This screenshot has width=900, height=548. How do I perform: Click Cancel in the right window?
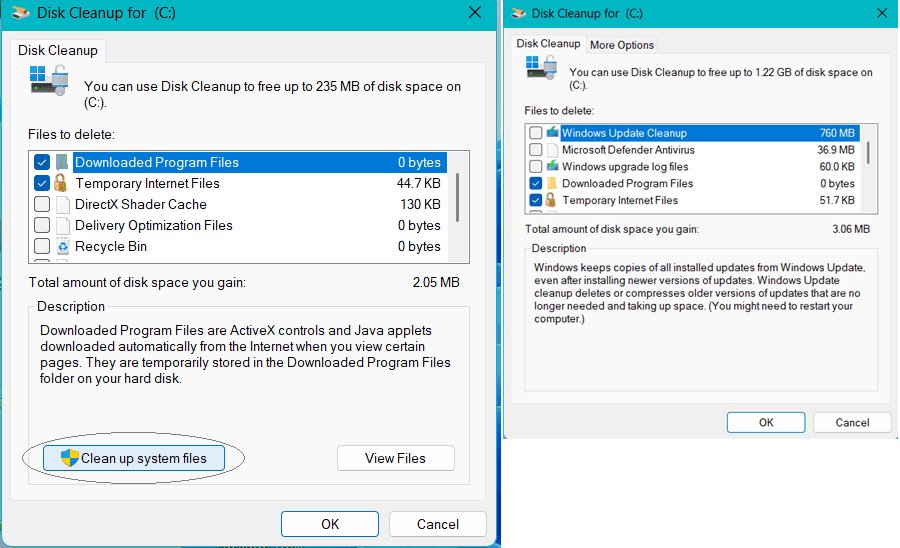[x=852, y=422]
